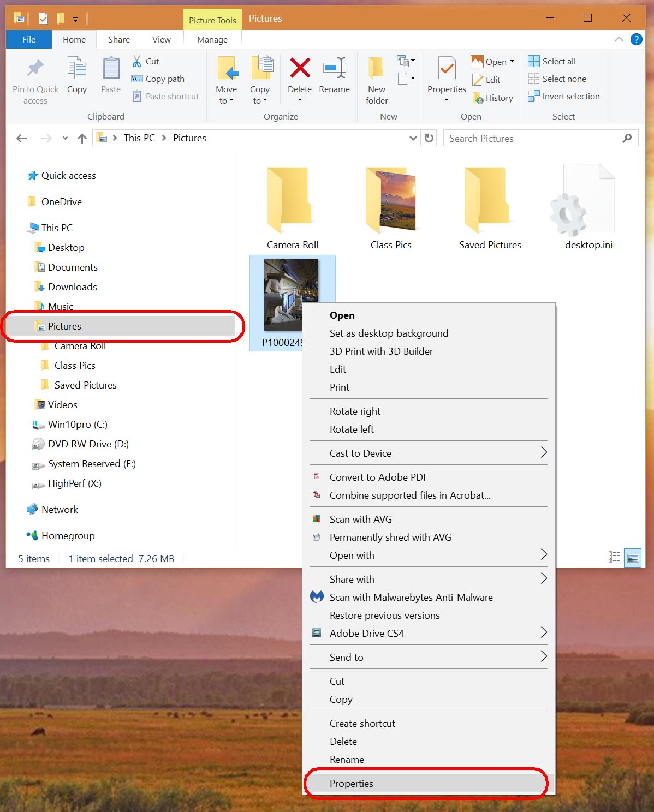Open address bar history dropdown
The height and width of the screenshot is (812, 654).
(x=413, y=138)
